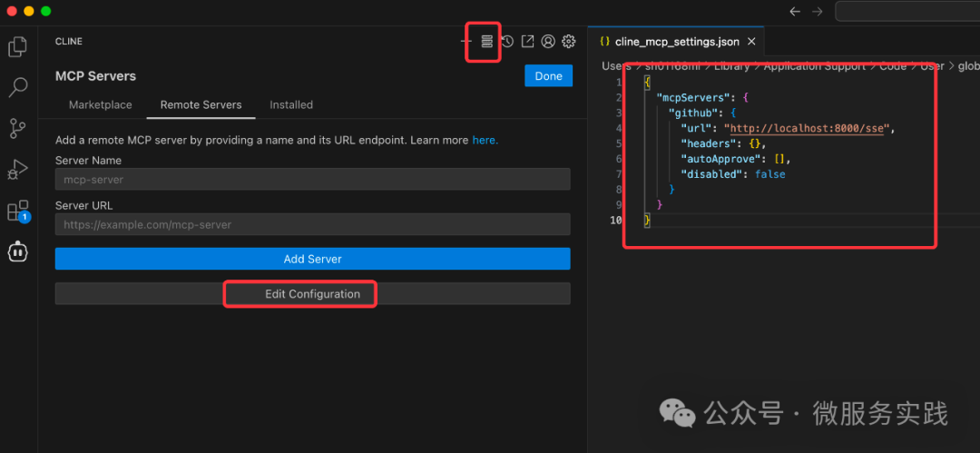Click the "headers" key in JSON
Screen dimensions: 980x453
pyautogui.click(x=708, y=144)
